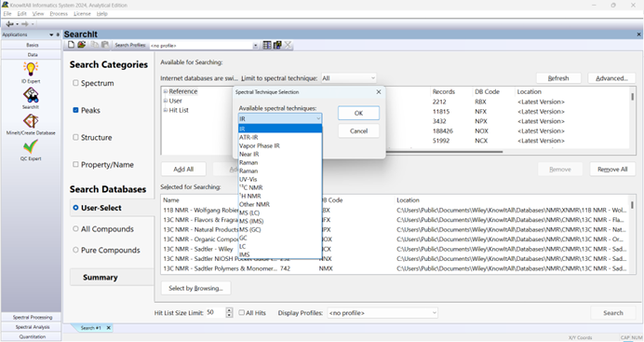The height and width of the screenshot is (342, 644).
Task: Uncheck the Peaks search category
Action: pyautogui.click(x=75, y=110)
